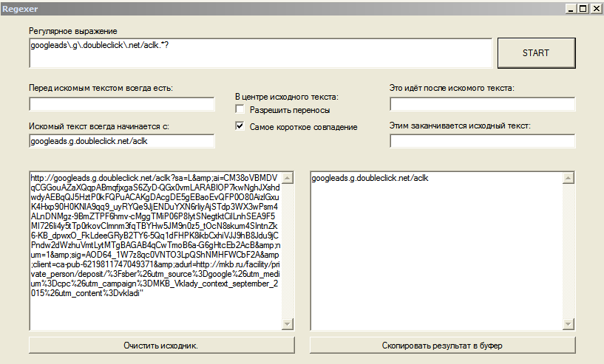
Task: Click the down arrow of source text scrollbar
Action: click(288, 324)
